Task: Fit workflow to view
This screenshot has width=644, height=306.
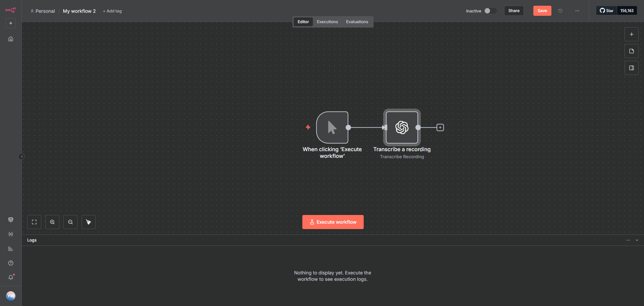Action: (x=34, y=222)
